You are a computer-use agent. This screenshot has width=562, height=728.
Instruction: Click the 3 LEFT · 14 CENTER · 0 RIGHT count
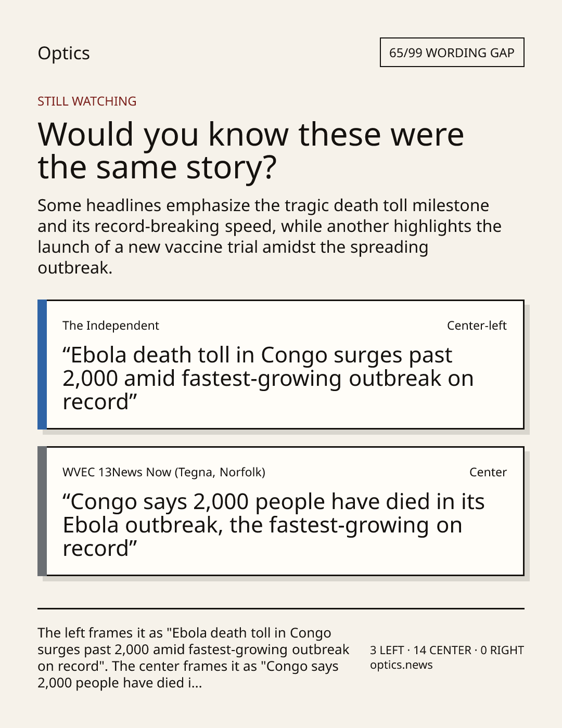(x=447, y=650)
